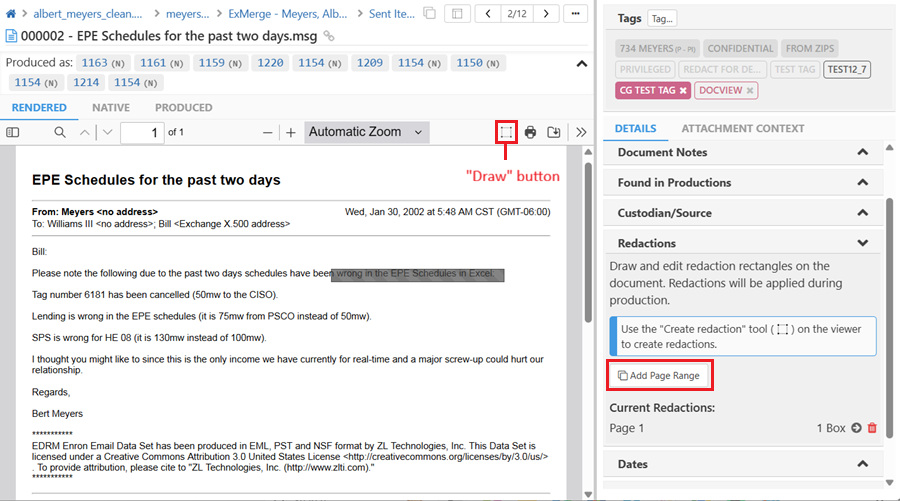Screen dimensions: 900x501
Task: Remove the CG TEST TAG tag
Action: (683, 91)
